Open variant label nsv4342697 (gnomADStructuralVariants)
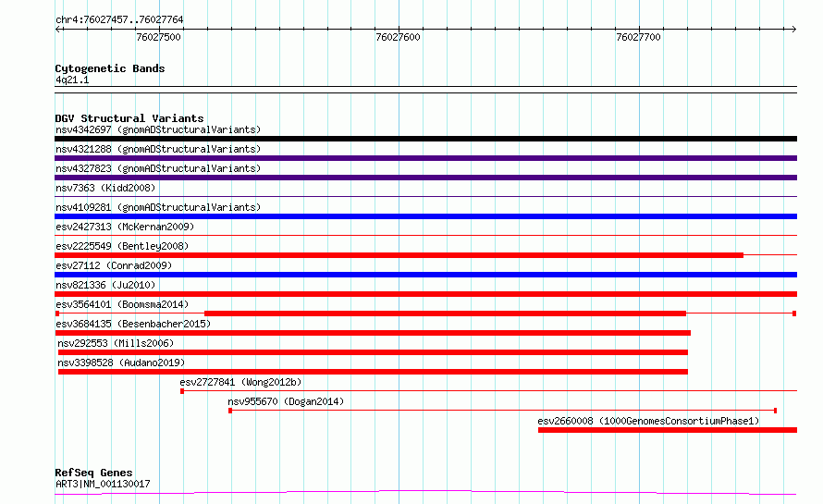This screenshot has height=504, width=823. coord(158,129)
